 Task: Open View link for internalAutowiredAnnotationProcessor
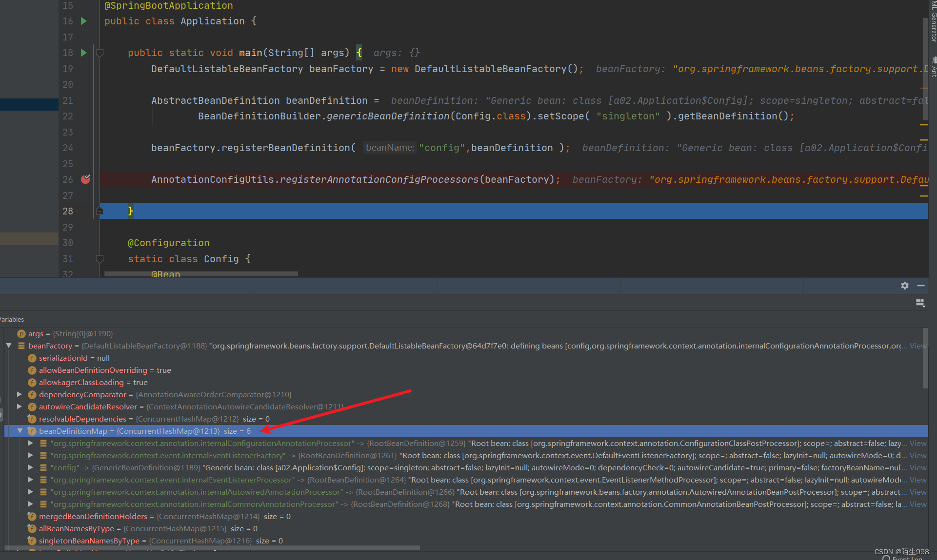click(917, 492)
